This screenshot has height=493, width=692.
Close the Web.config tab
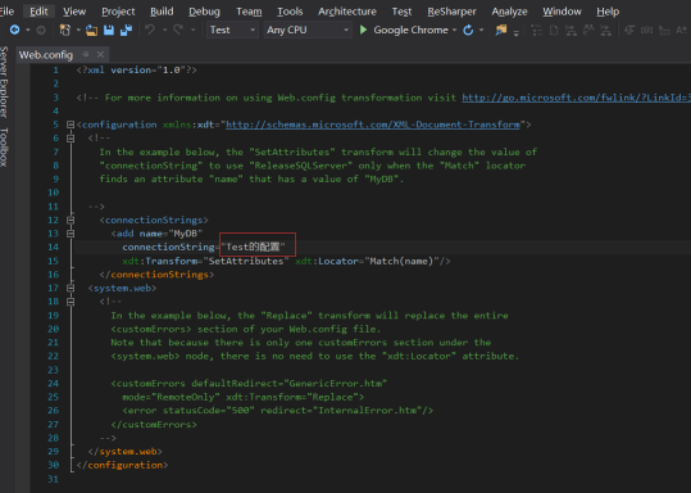click(101, 54)
